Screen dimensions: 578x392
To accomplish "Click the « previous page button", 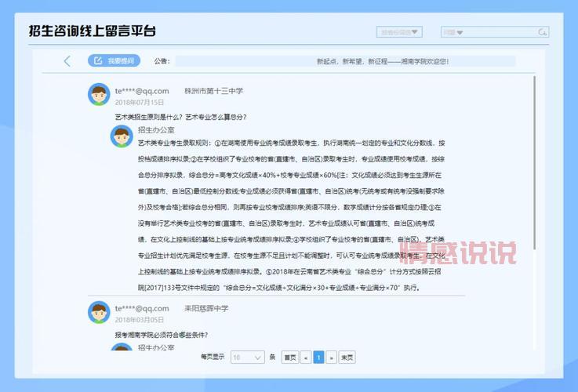I will (306, 357).
